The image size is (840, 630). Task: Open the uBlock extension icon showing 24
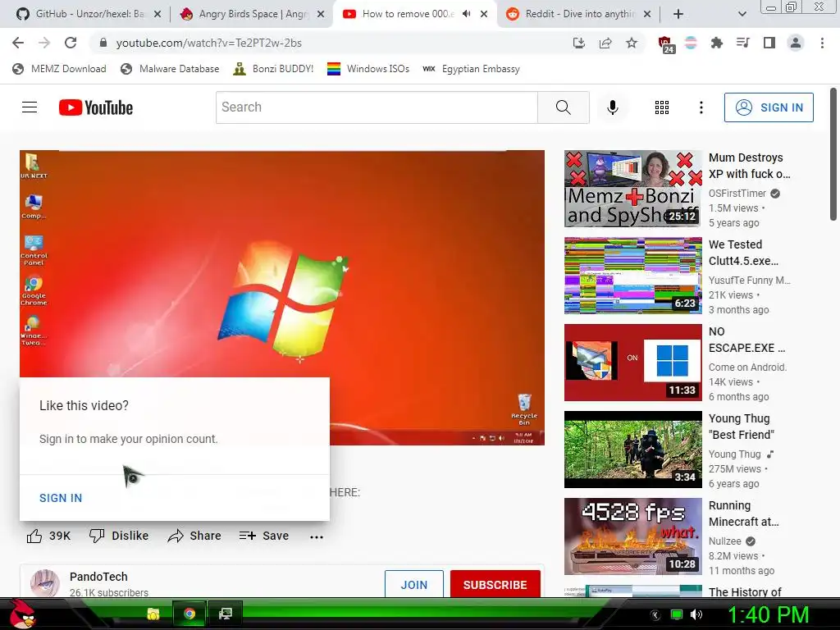[x=665, y=44]
